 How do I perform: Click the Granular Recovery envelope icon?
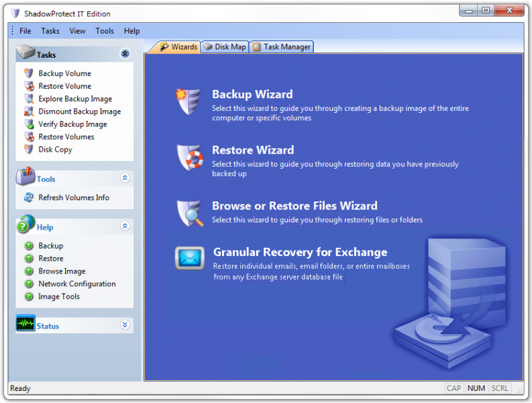click(x=190, y=258)
